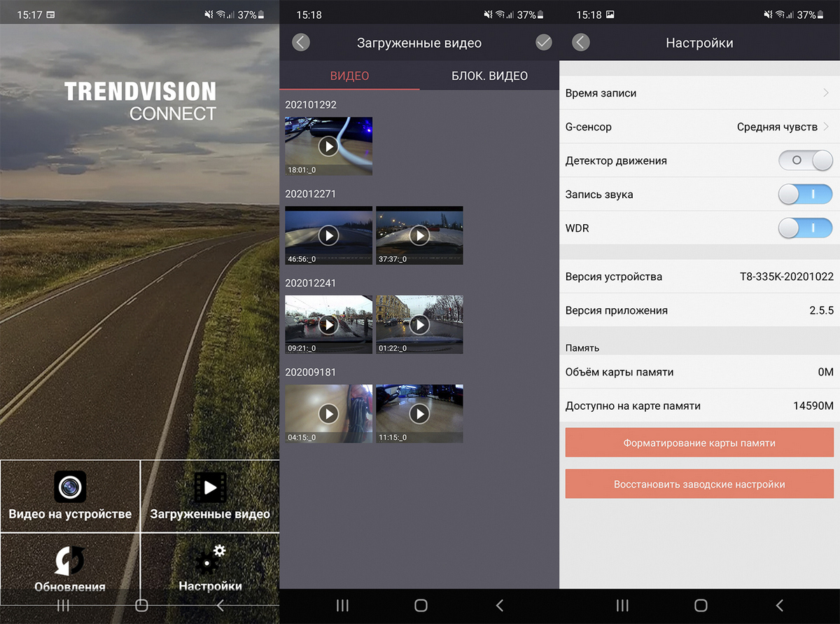
Task: Open the 04:15 video under 202009181
Action: click(328, 413)
